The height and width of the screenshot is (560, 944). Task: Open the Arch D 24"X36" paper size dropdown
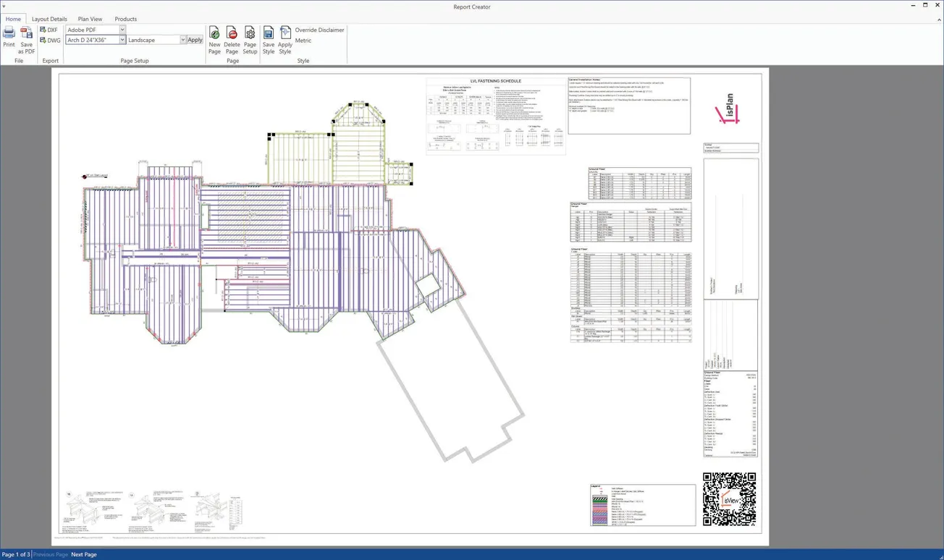pyautogui.click(x=122, y=40)
